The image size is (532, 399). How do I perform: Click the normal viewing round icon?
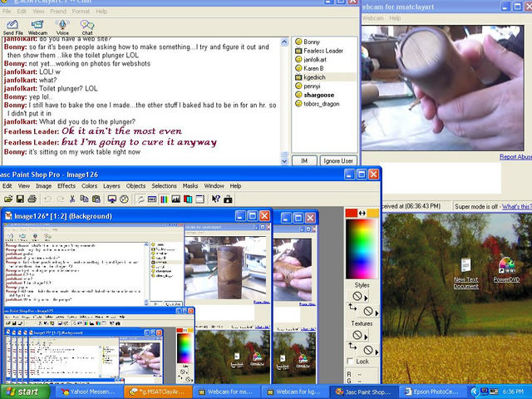click(x=124, y=199)
